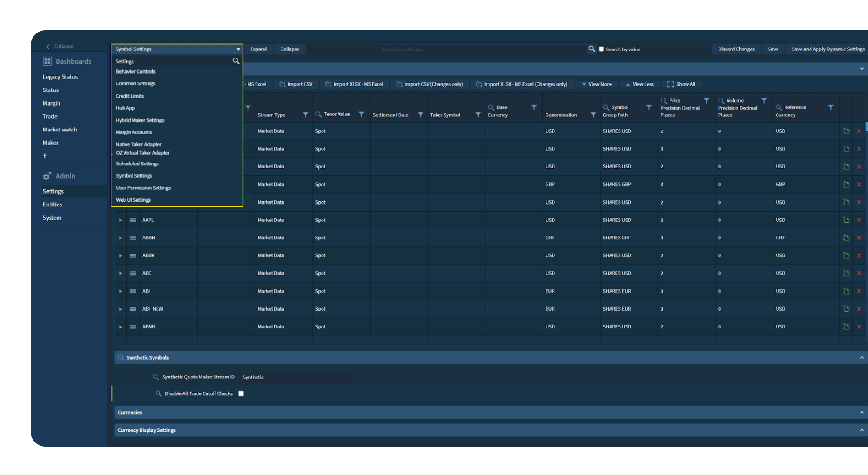The height and width of the screenshot is (475, 868).
Task: Expand the ABNB row
Action: click(121, 327)
